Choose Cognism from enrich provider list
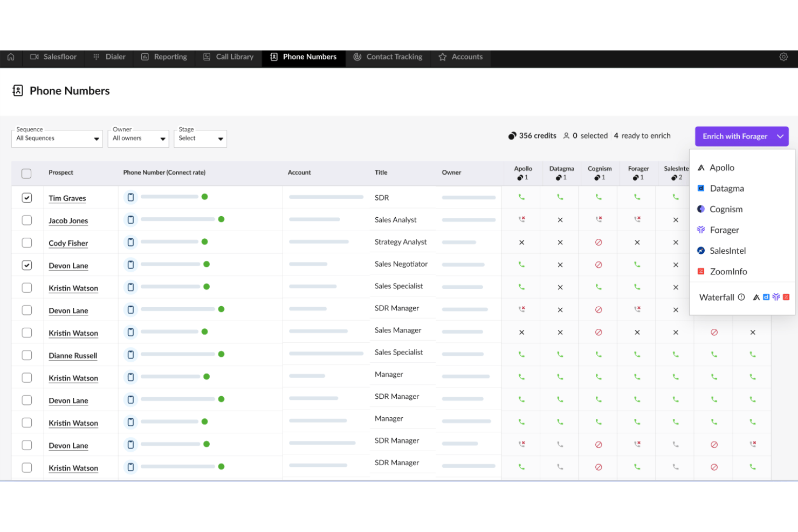Screen dimensions: 798x532 (742, 209)
